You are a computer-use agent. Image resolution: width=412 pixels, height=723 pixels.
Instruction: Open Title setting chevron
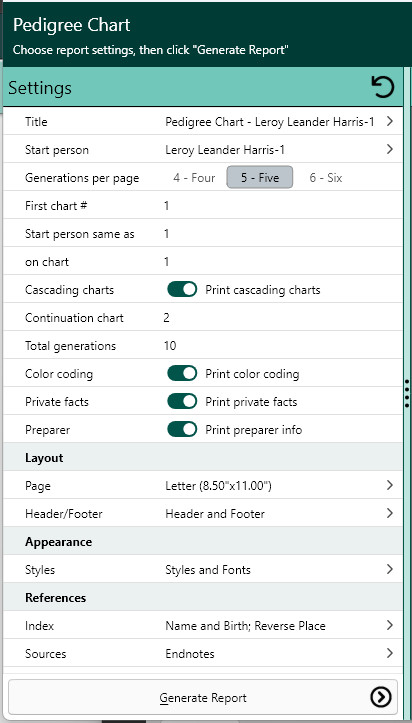click(389, 121)
